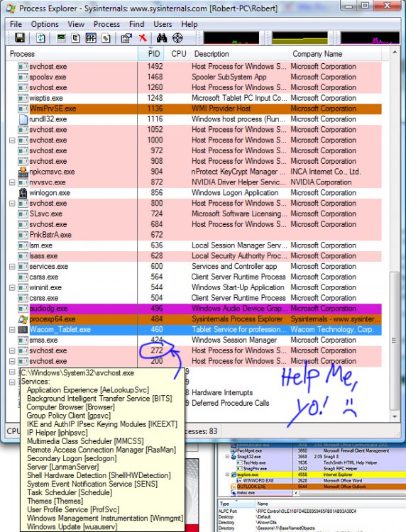The height and width of the screenshot is (532, 406).
Task: Click the audiodg.exe process icon
Action: (x=23, y=309)
